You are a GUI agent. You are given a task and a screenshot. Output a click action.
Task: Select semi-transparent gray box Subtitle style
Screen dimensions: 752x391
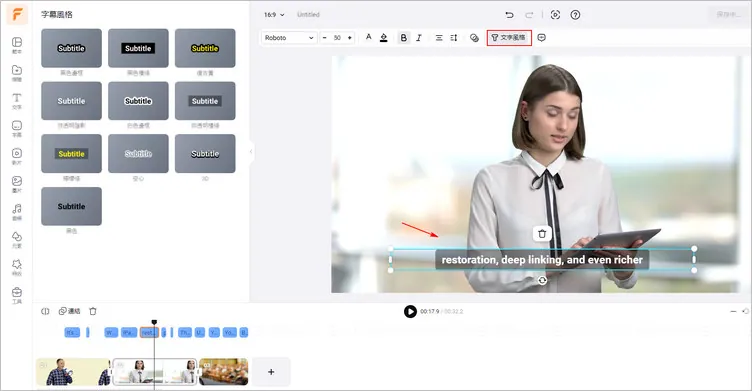pos(205,101)
